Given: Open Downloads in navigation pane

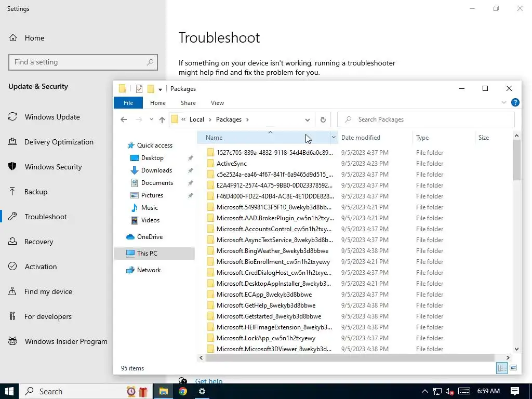Looking at the screenshot, I should pyautogui.click(x=156, y=170).
